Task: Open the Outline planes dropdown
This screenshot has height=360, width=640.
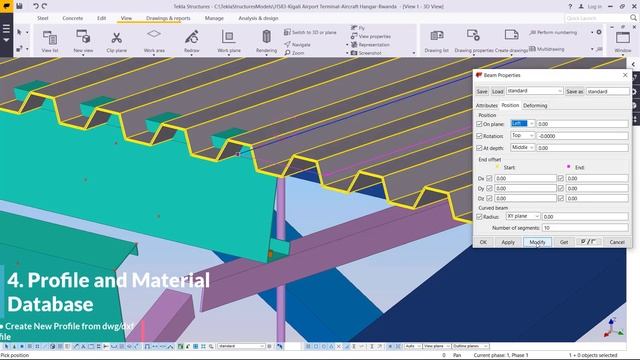Action: 470,346
